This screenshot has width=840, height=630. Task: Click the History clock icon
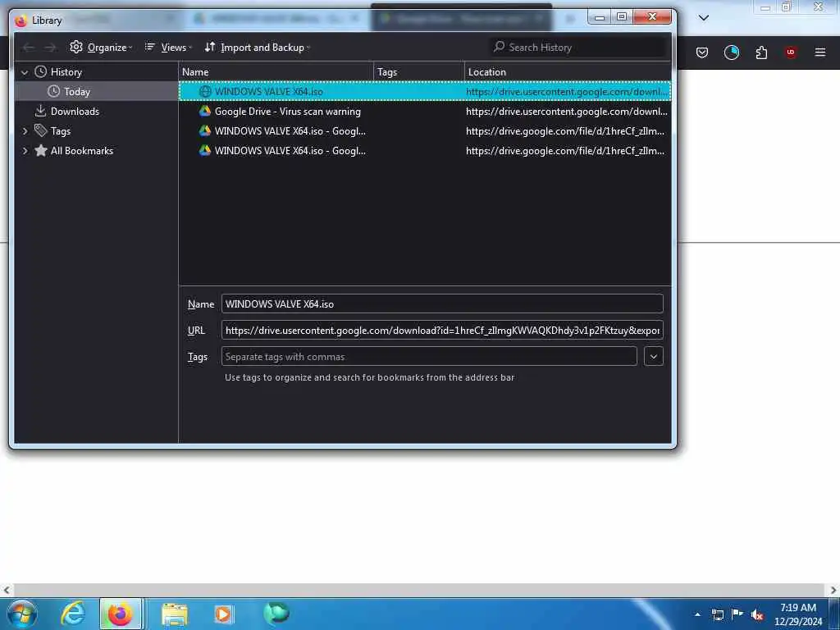41,71
